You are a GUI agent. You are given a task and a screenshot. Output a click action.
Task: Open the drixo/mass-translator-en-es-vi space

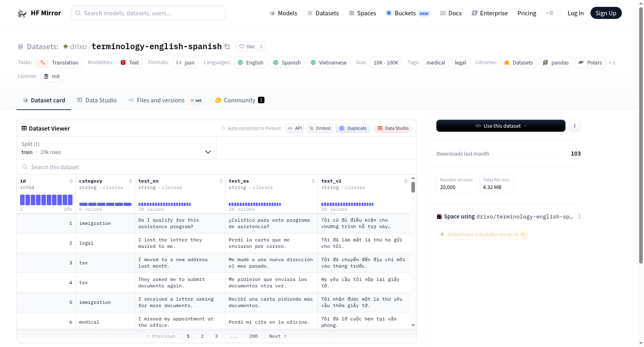[x=482, y=234]
